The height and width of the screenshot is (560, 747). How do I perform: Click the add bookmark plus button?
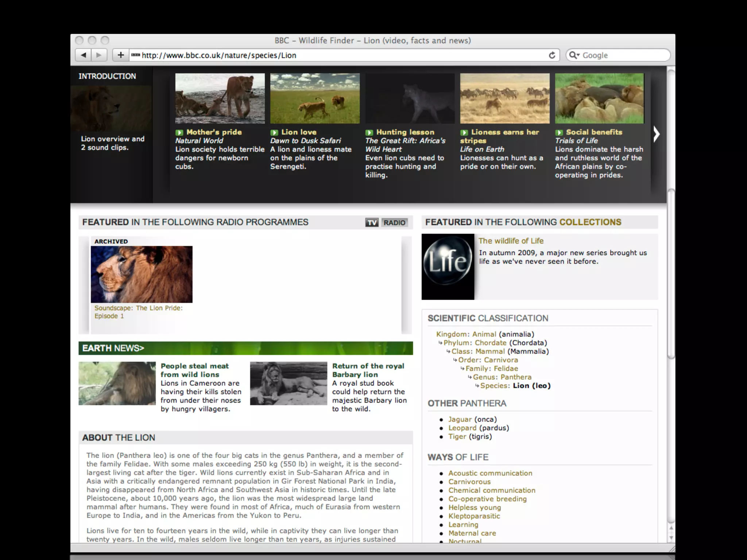point(121,55)
